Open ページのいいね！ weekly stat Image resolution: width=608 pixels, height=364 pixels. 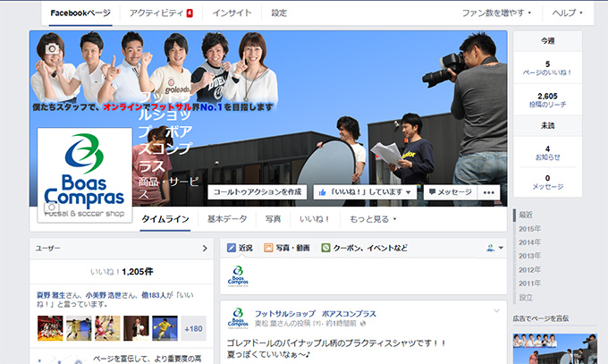[x=547, y=68]
